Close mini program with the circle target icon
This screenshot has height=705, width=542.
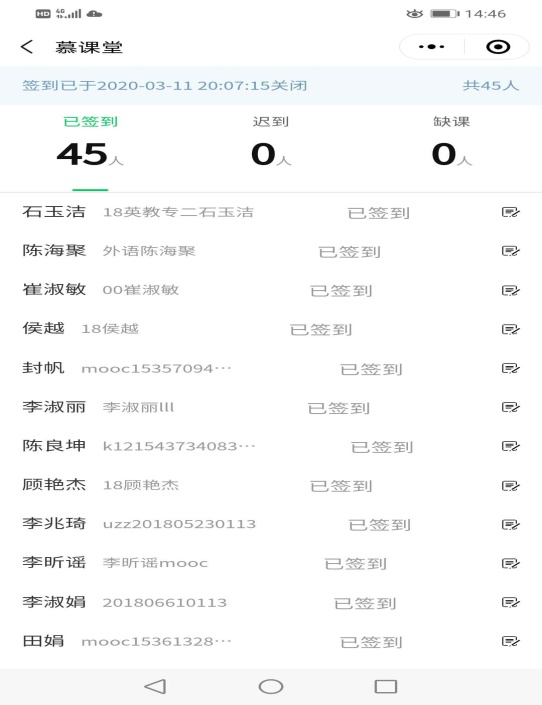click(498, 47)
